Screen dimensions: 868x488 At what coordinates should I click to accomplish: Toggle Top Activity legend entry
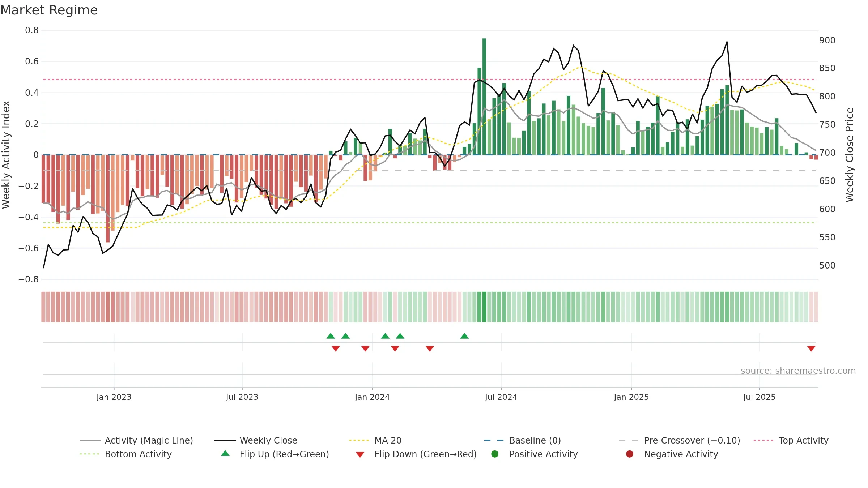click(x=791, y=440)
